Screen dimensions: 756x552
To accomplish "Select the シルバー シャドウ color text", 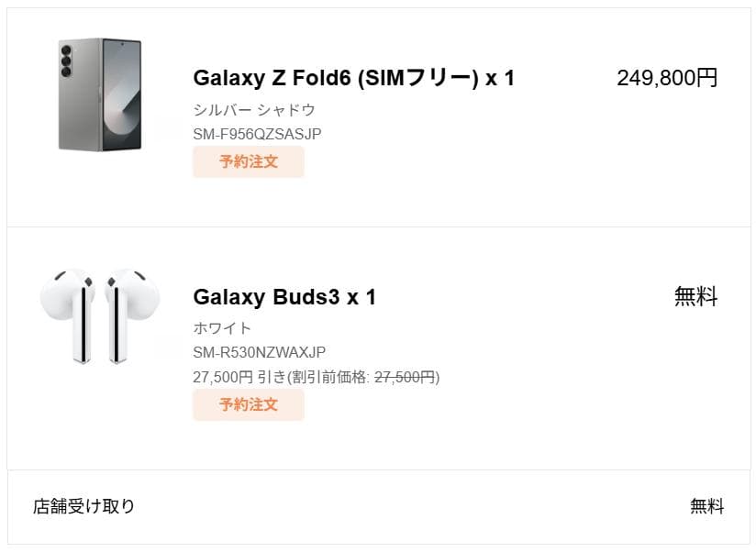I will click(254, 110).
